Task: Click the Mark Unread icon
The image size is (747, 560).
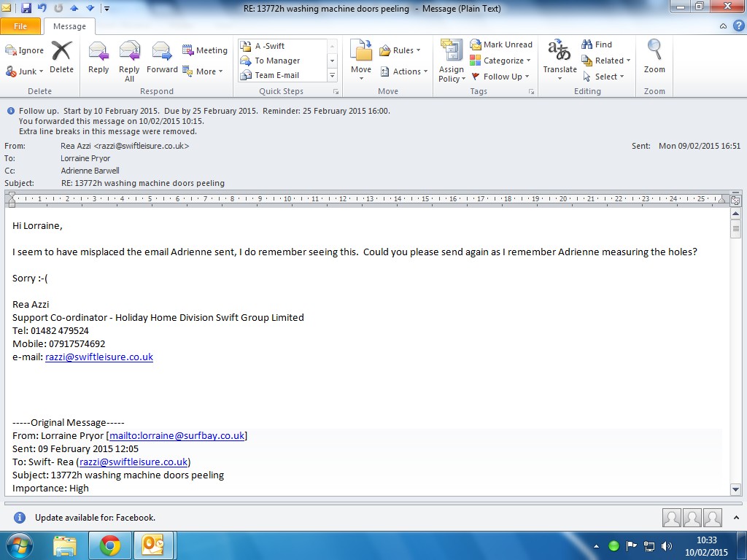Action: pos(476,44)
